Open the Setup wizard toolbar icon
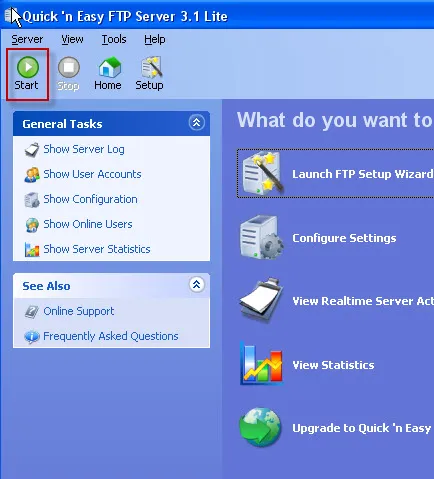This screenshot has height=479, width=434. 149,74
